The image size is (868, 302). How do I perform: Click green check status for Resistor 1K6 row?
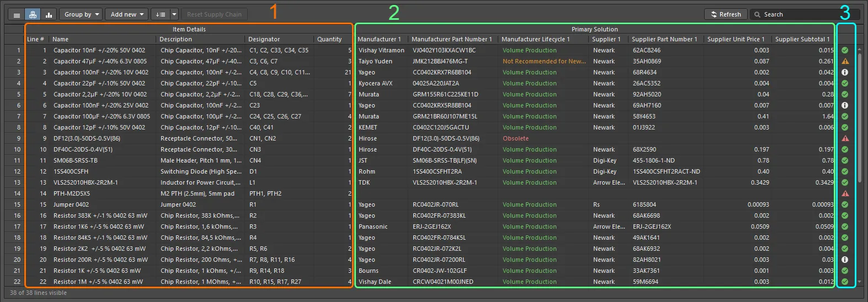(845, 227)
